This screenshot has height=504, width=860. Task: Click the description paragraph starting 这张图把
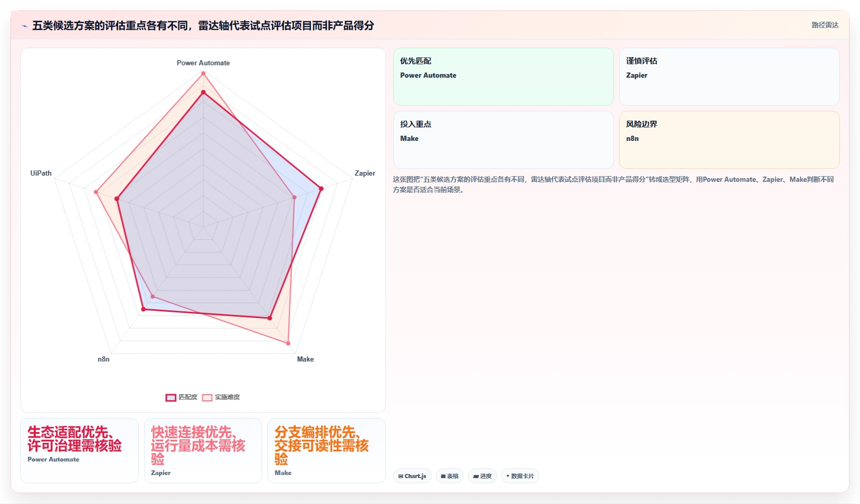613,184
